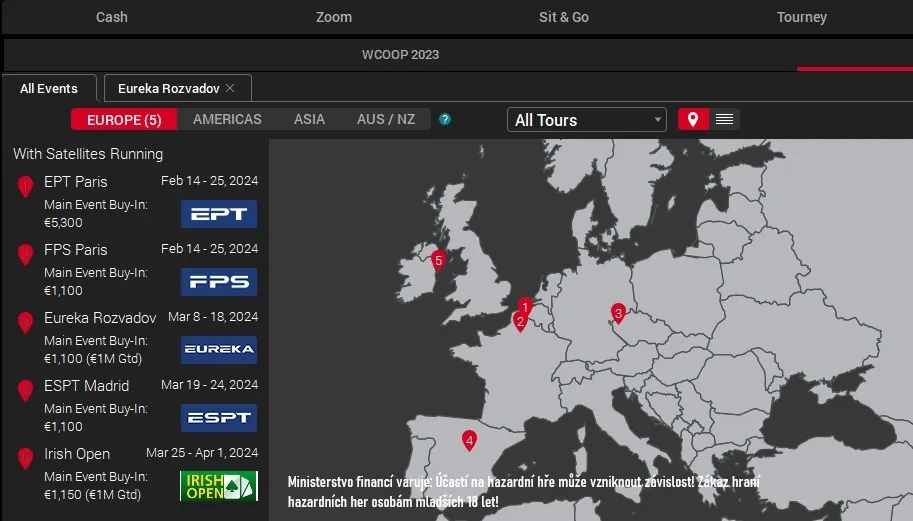Screen dimensions: 913x521
Task: Select map pin 5 in Ireland
Action: [x=438, y=261]
